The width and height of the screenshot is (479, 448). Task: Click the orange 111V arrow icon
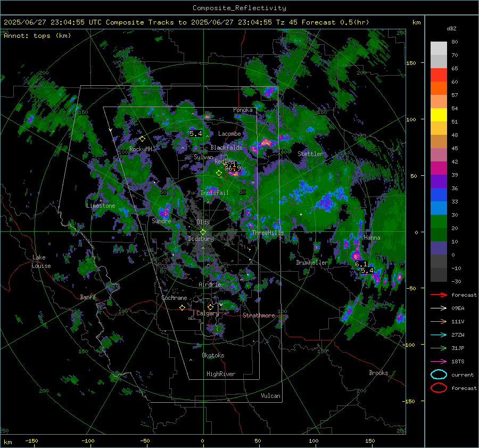pyautogui.click(x=439, y=321)
